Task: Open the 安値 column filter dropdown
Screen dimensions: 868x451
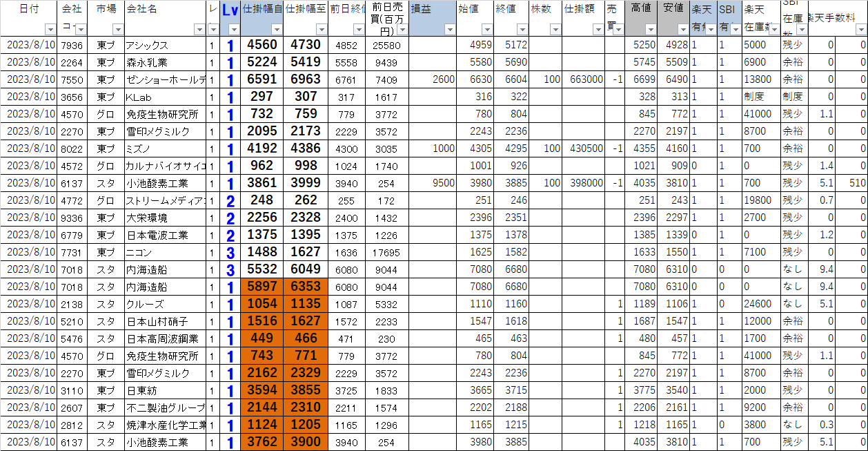Action: click(x=683, y=30)
